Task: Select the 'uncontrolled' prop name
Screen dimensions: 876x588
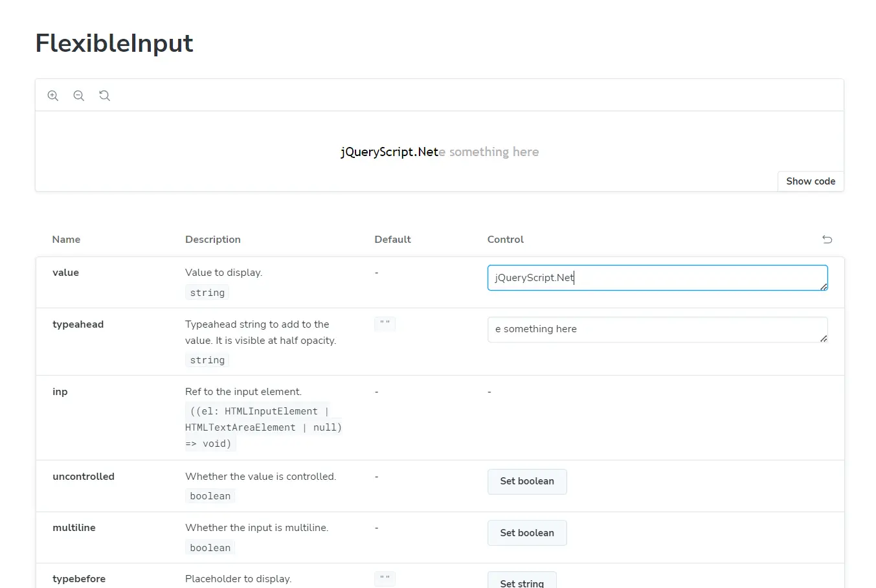Action: (84, 477)
